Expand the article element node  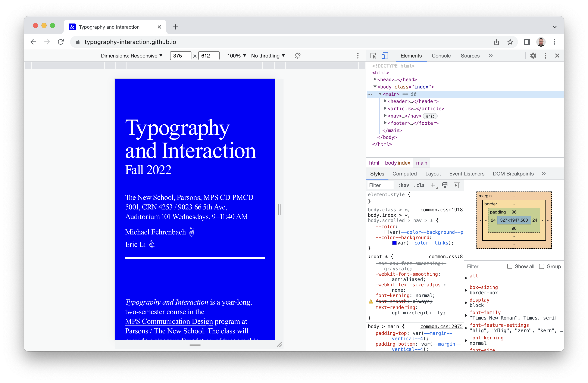coord(385,108)
